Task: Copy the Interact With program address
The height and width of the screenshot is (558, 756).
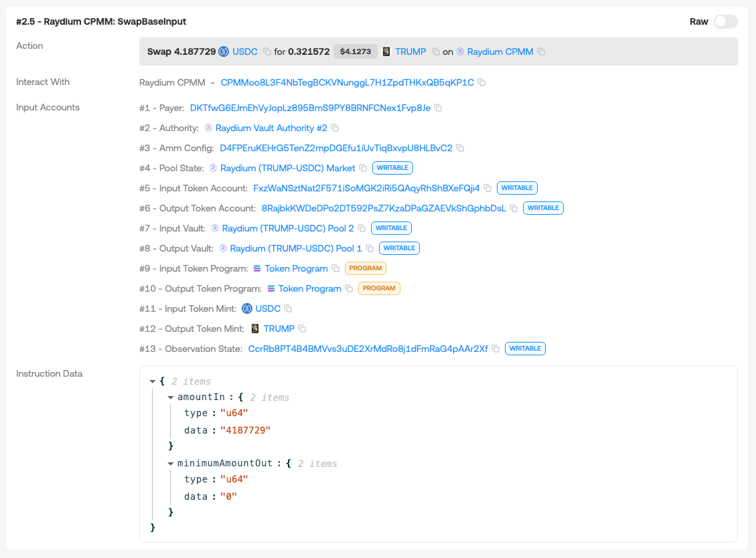Action: tap(481, 83)
